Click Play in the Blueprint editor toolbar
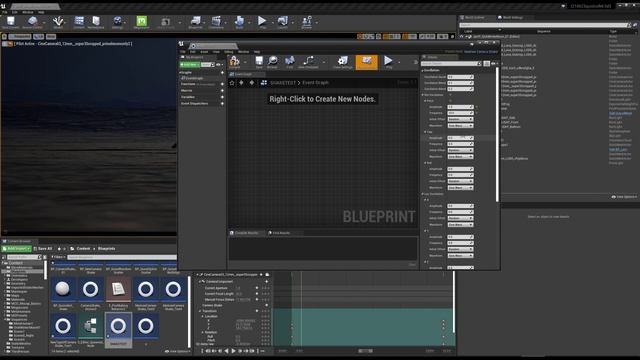 click(x=388, y=62)
